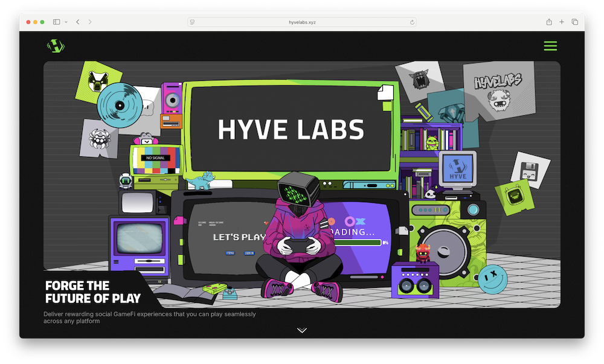604x364 pixels.
Task: Go back to the previous page
Action: pos(78,22)
